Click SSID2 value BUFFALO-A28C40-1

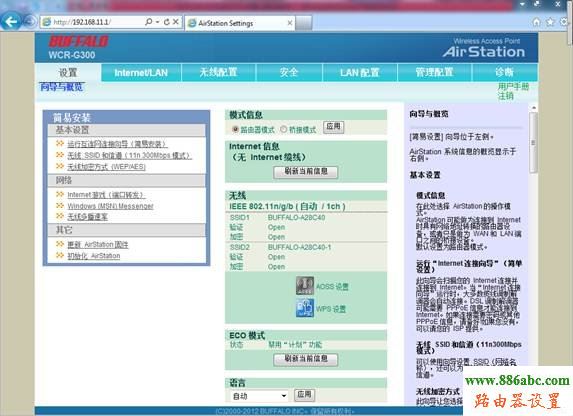(299, 247)
